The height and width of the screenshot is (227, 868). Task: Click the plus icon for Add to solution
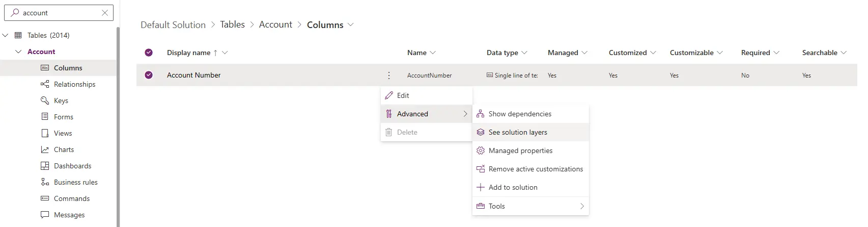480,187
